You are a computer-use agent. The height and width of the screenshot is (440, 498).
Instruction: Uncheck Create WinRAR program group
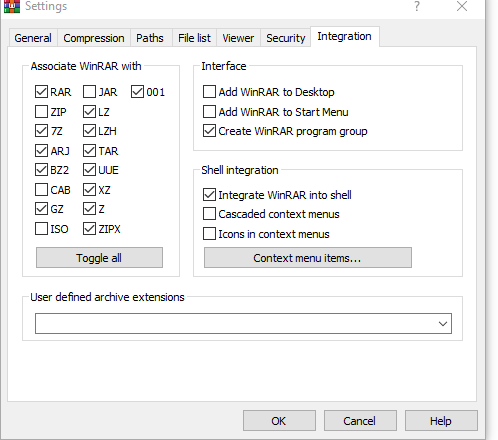coord(209,131)
